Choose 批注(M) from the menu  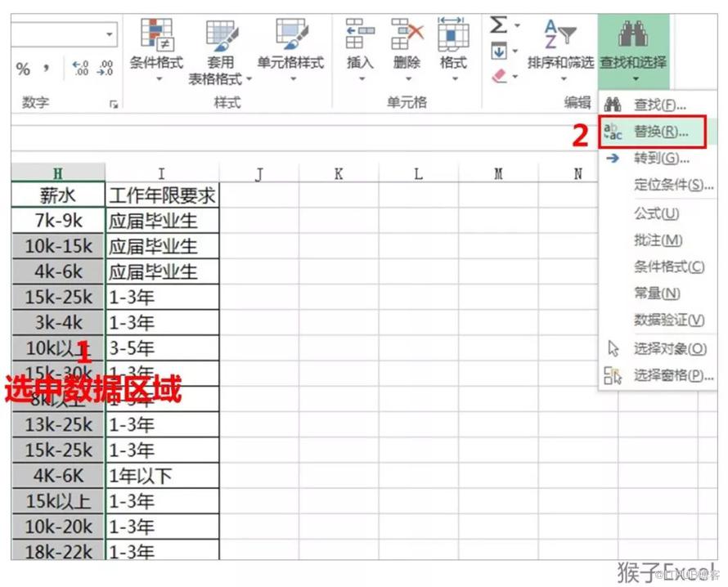[657, 240]
